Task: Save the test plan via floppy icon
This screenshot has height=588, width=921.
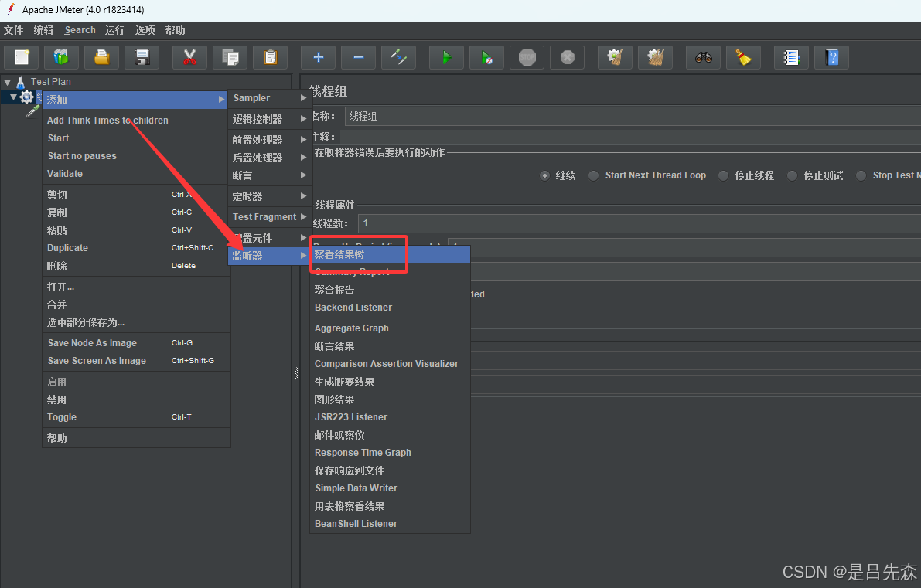Action: tap(142, 57)
